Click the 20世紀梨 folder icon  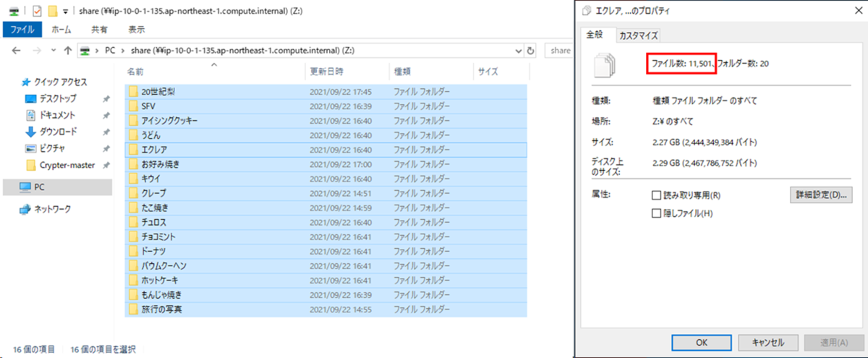pyautogui.click(x=133, y=92)
